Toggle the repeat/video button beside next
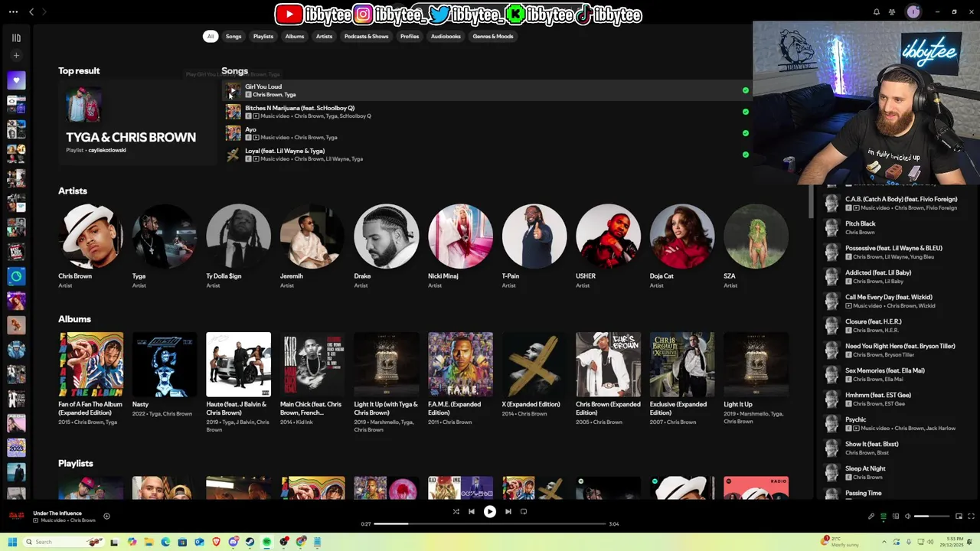The image size is (980, 551). click(524, 511)
